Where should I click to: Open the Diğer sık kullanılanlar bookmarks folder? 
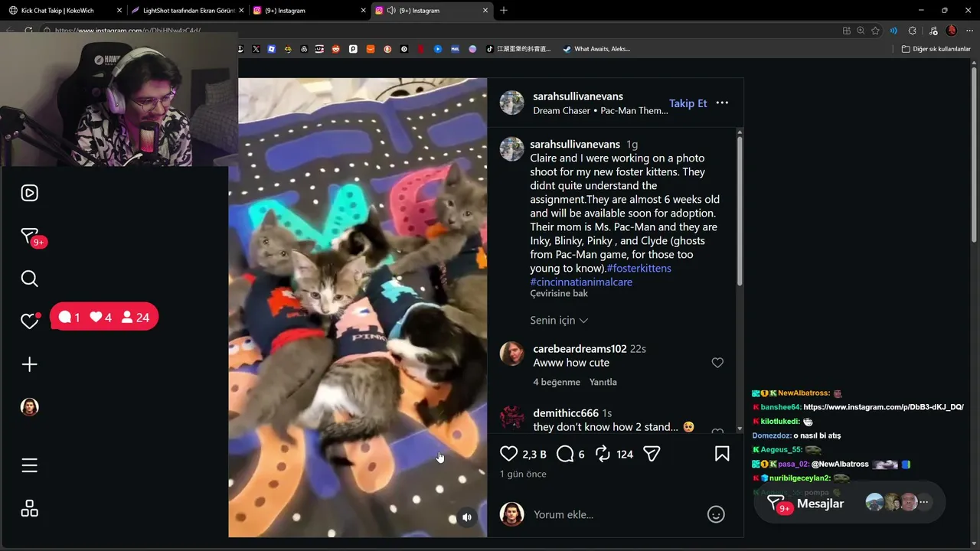[936, 49]
